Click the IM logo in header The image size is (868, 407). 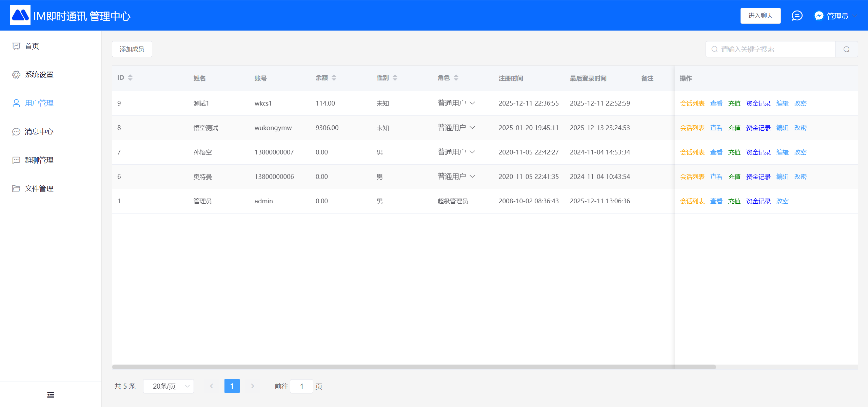(x=20, y=15)
